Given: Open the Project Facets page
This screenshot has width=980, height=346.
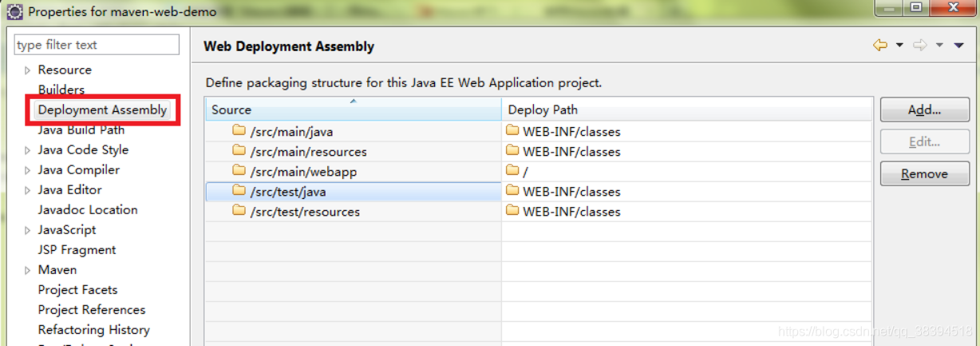Looking at the screenshot, I should coord(77,289).
